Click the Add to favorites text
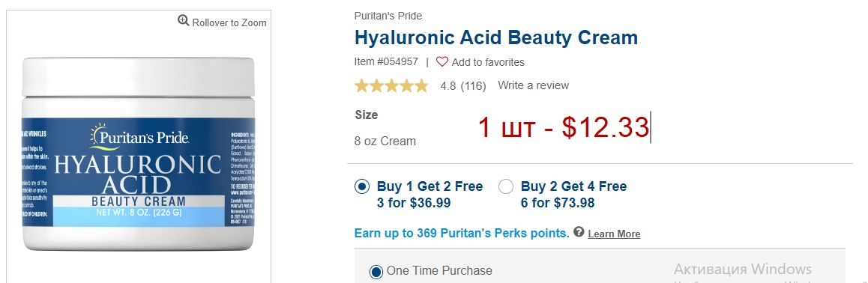Viewport: 868px width, 283px height. (x=488, y=62)
